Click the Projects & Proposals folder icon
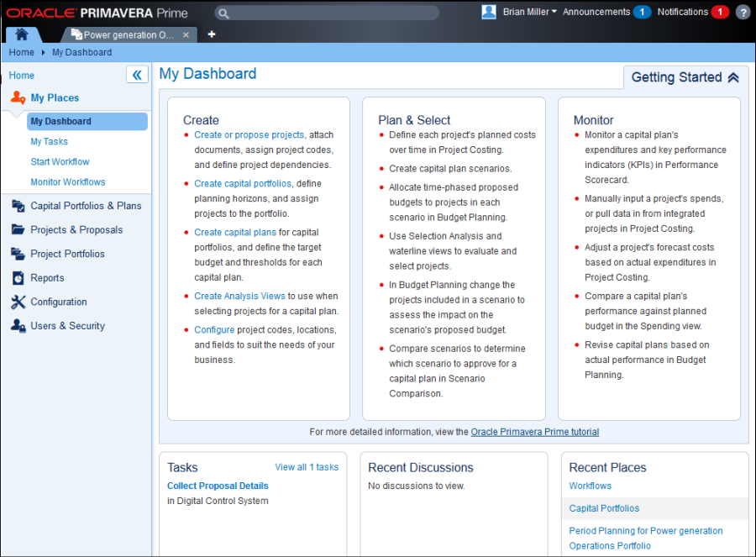 click(18, 229)
